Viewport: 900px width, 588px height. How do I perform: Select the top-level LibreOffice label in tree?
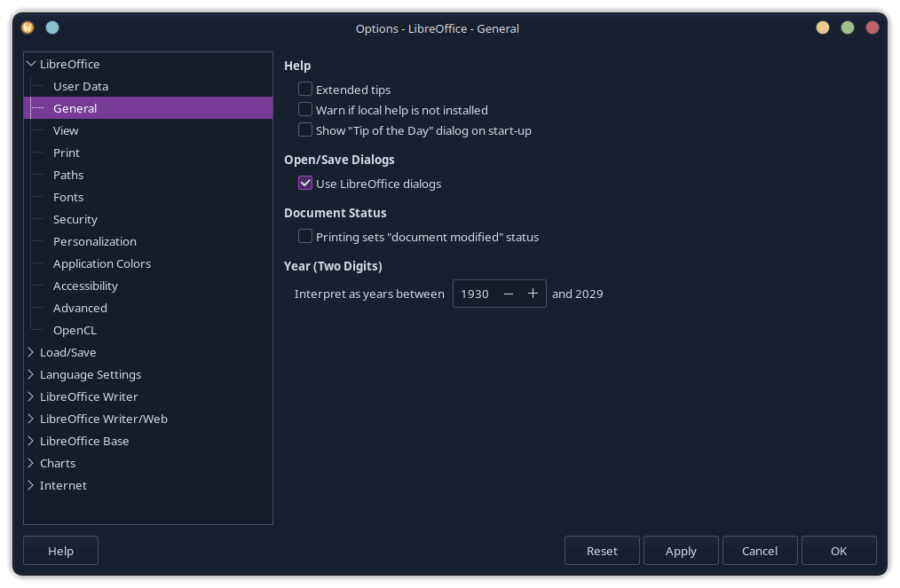pyautogui.click(x=69, y=64)
